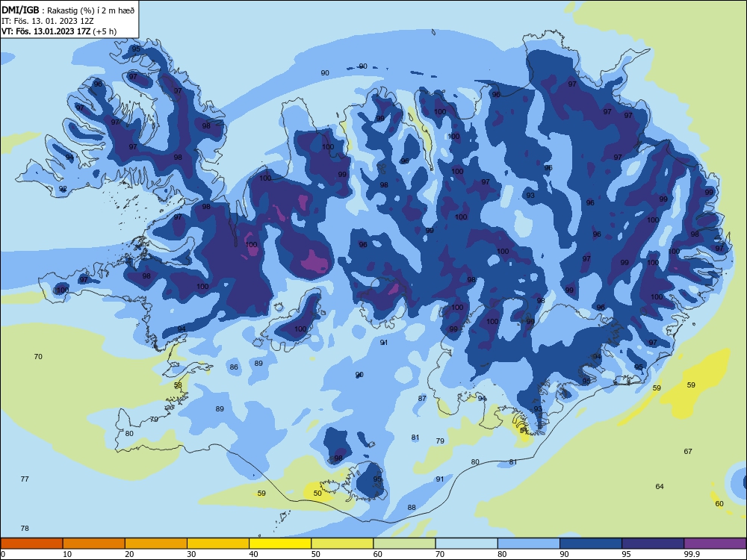747x560 pixels.
Task: Click the map value '86'
Action: 234,367
